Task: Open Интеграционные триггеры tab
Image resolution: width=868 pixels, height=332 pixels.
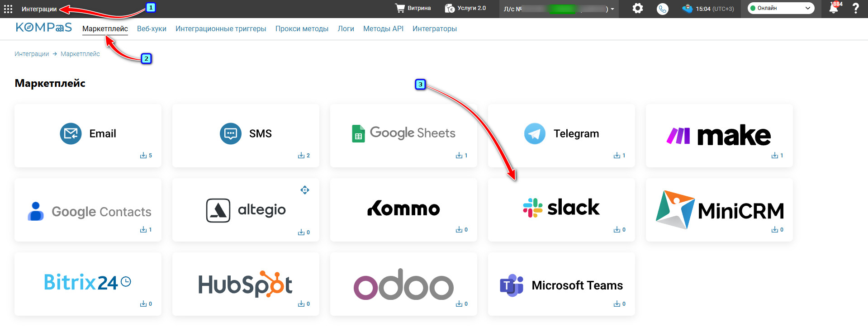Action: click(x=221, y=29)
